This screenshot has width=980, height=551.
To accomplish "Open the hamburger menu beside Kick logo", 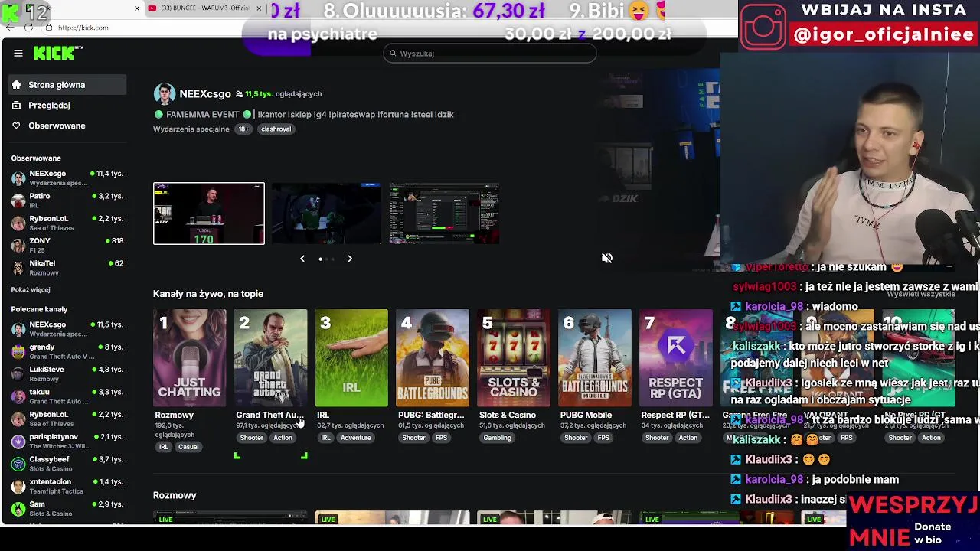I will (18, 53).
